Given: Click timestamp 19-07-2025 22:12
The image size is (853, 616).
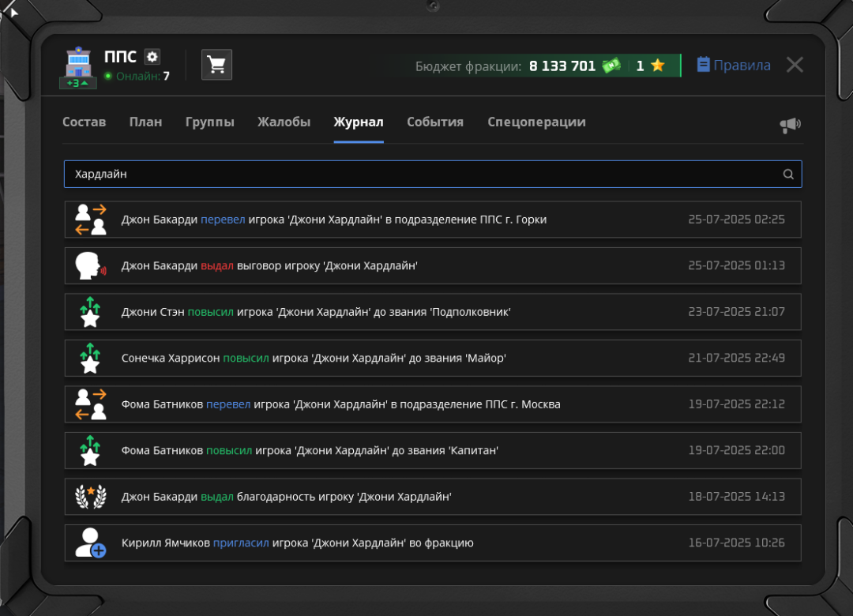Looking at the screenshot, I should 737,404.
